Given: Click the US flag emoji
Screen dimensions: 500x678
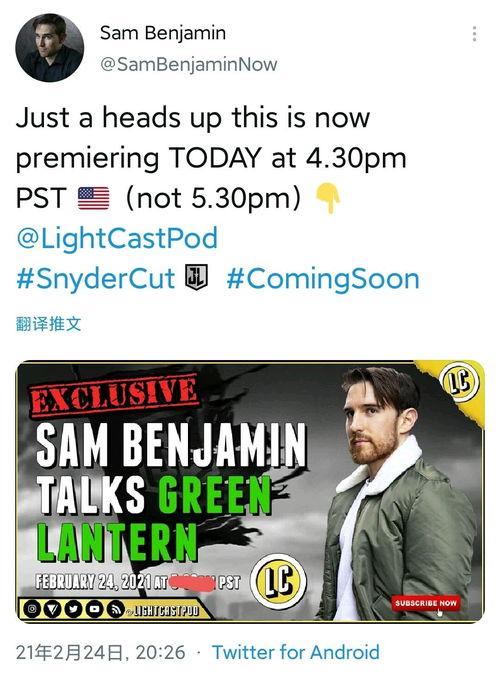Looking at the screenshot, I should point(93,198).
